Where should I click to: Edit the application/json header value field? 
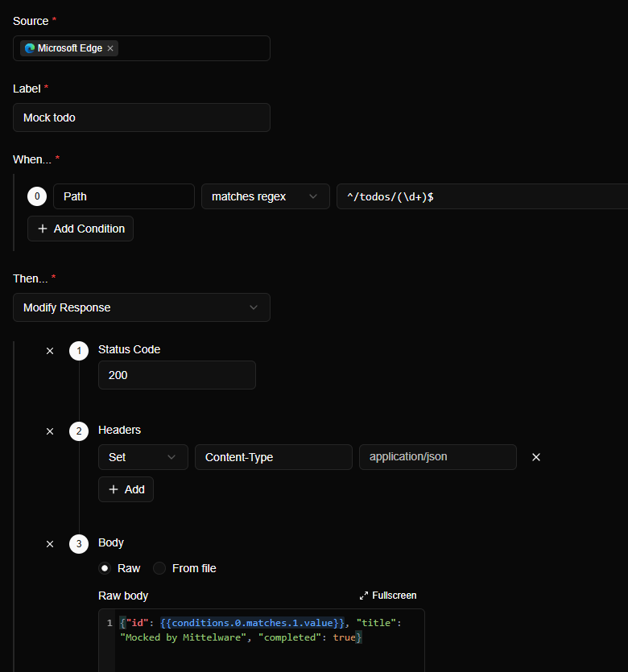pyautogui.click(x=438, y=457)
